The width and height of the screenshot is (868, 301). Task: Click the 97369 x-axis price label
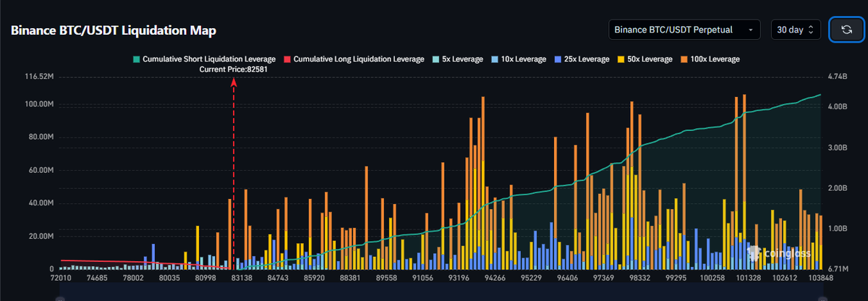(603, 278)
